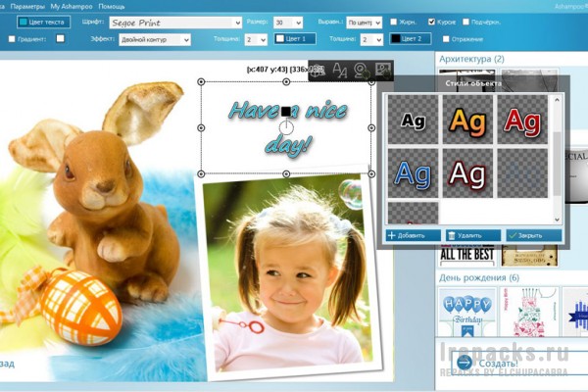Screen dimensions: 588x392
Task: Click the white gradient color swatch beside Градиент
Action: (x=60, y=38)
